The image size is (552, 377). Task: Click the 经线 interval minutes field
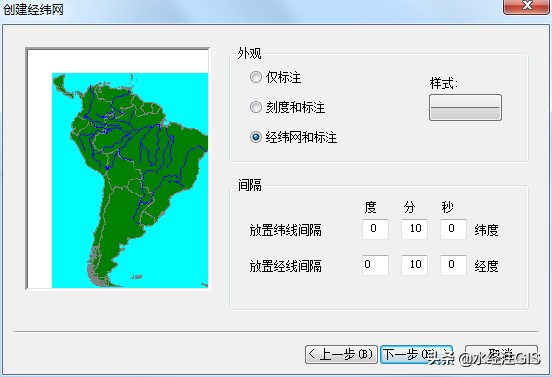click(414, 265)
